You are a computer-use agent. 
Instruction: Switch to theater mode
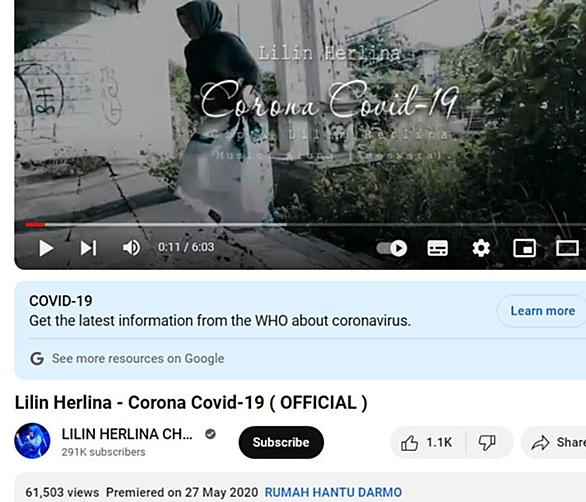point(567,248)
